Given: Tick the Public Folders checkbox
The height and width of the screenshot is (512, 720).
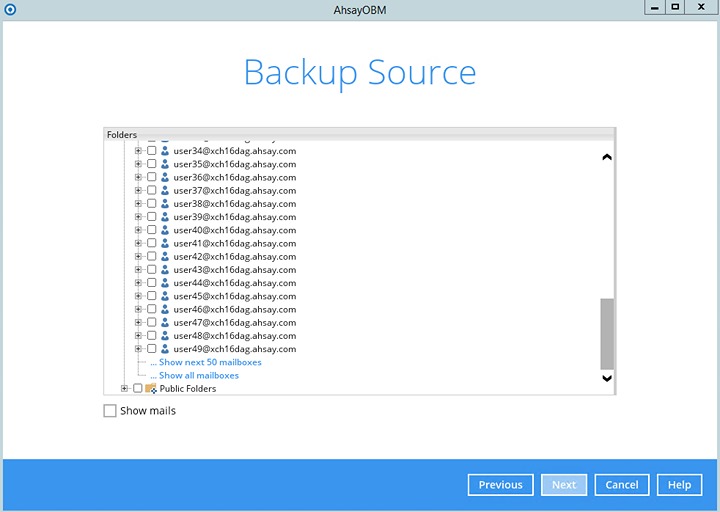Looking at the screenshot, I should coord(138,389).
